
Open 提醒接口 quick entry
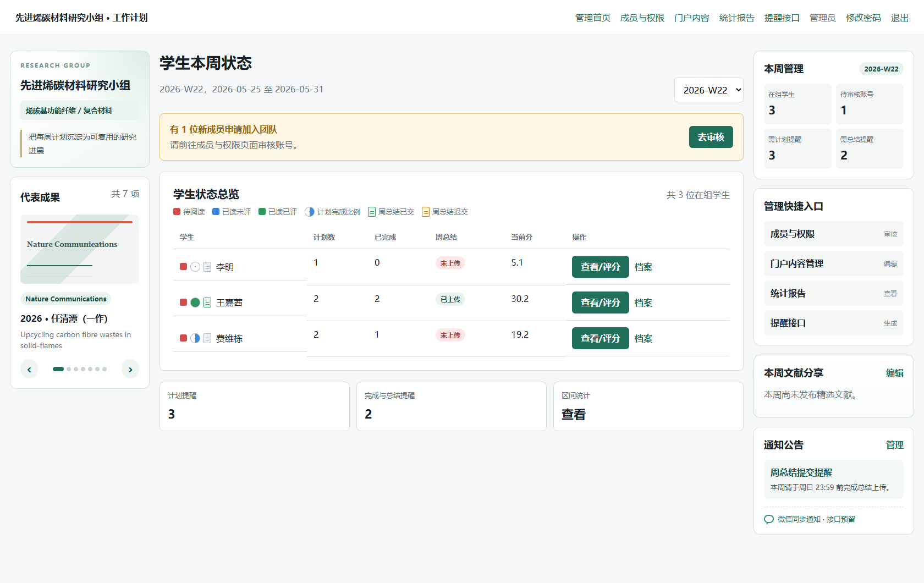[x=834, y=323]
